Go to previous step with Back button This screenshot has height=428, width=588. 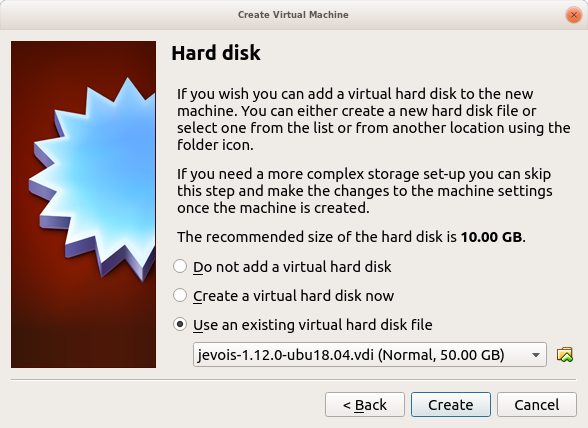tap(365, 405)
